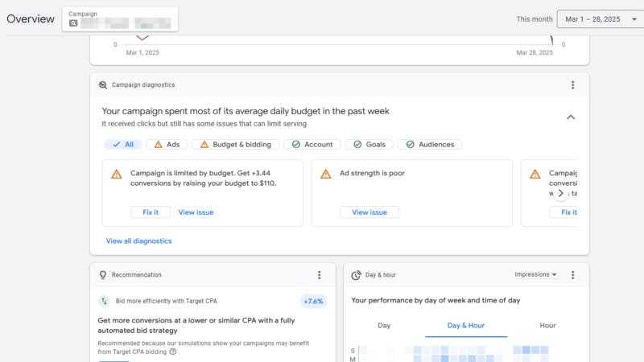
Task: Click 'Bid more efficiently with Target CPA' text
Action: pos(167,301)
